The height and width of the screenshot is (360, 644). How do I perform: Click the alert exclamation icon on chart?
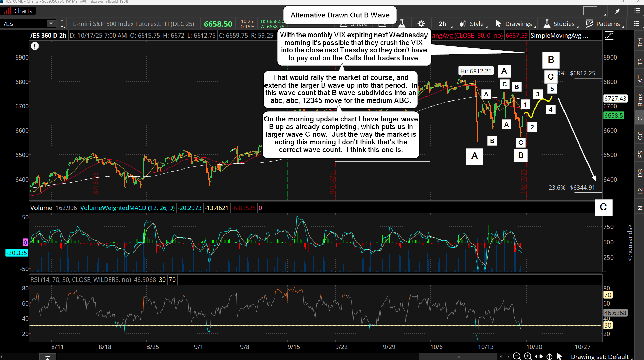click(35, 46)
